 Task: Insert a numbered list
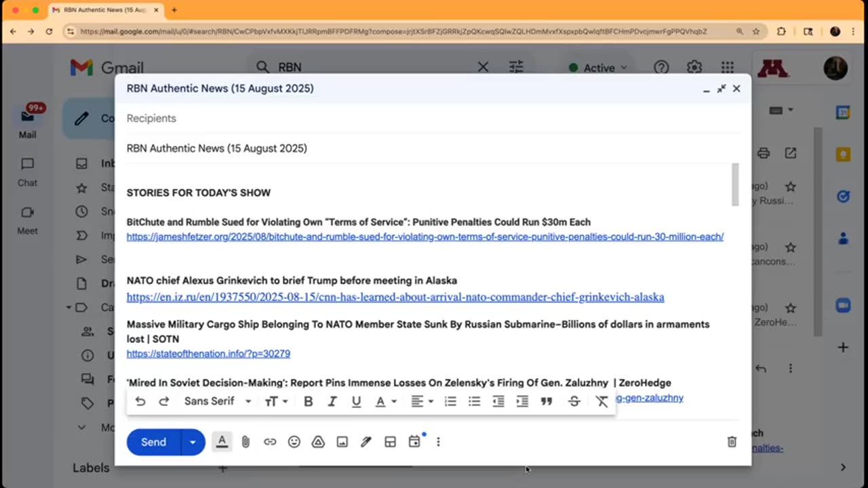pyautogui.click(x=450, y=401)
